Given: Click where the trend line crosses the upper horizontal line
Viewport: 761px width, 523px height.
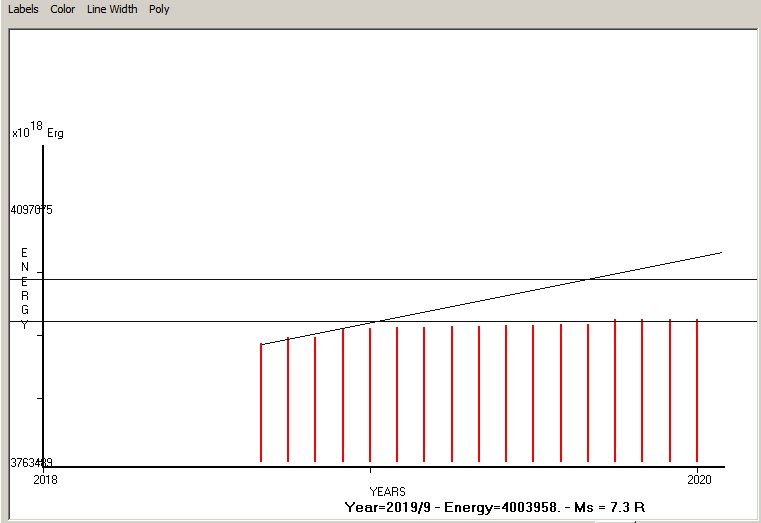Looking at the screenshot, I should click(x=590, y=279).
